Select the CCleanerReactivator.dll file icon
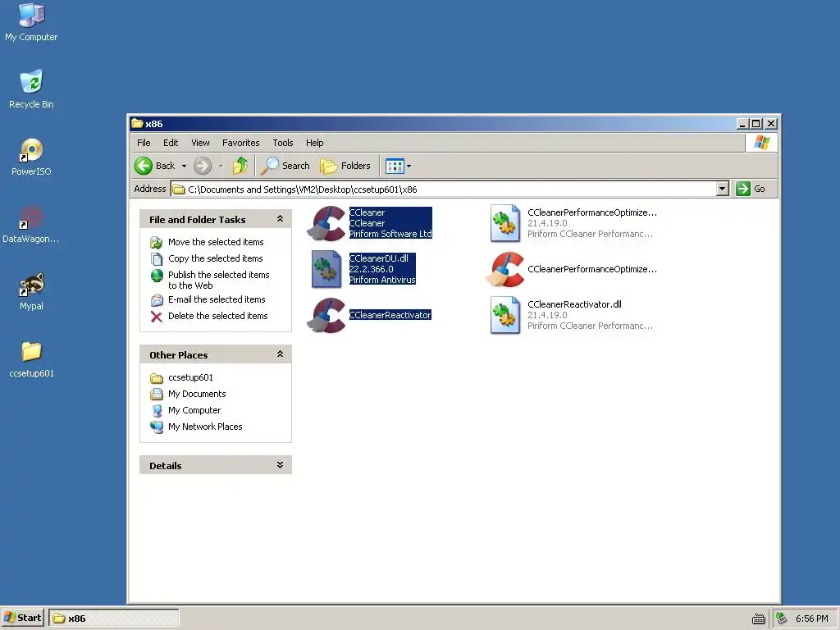The height and width of the screenshot is (630, 840). click(505, 315)
